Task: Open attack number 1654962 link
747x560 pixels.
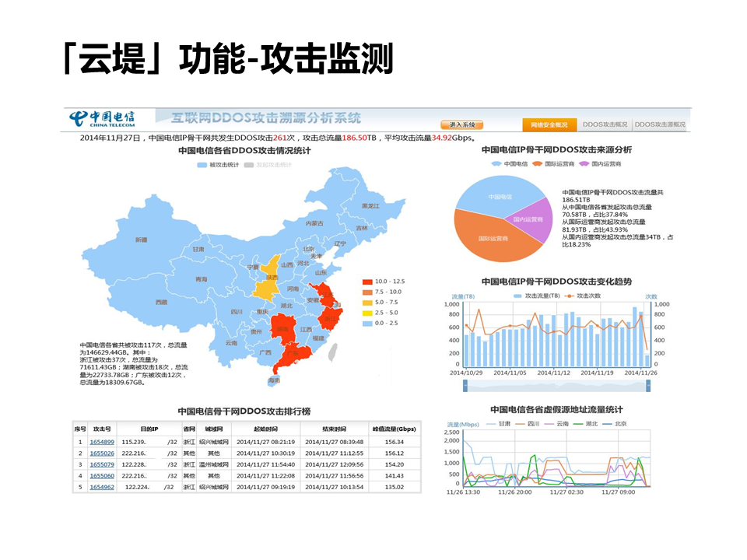Action: (x=102, y=487)
